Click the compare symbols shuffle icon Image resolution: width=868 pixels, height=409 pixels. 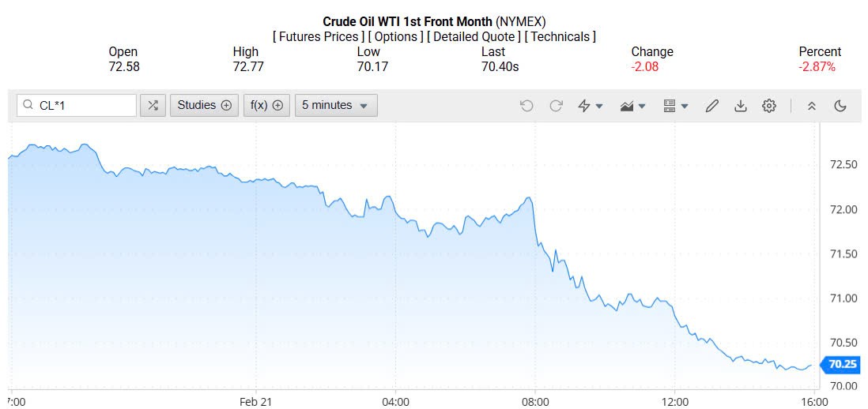[x=153, y=106]
